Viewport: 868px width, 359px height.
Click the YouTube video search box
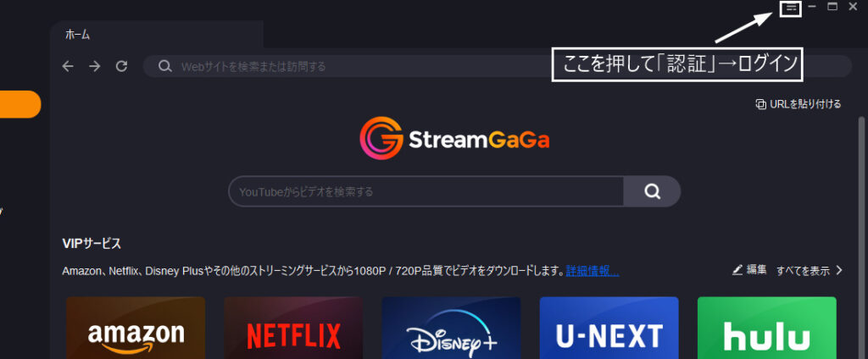(x=426, y=191)
